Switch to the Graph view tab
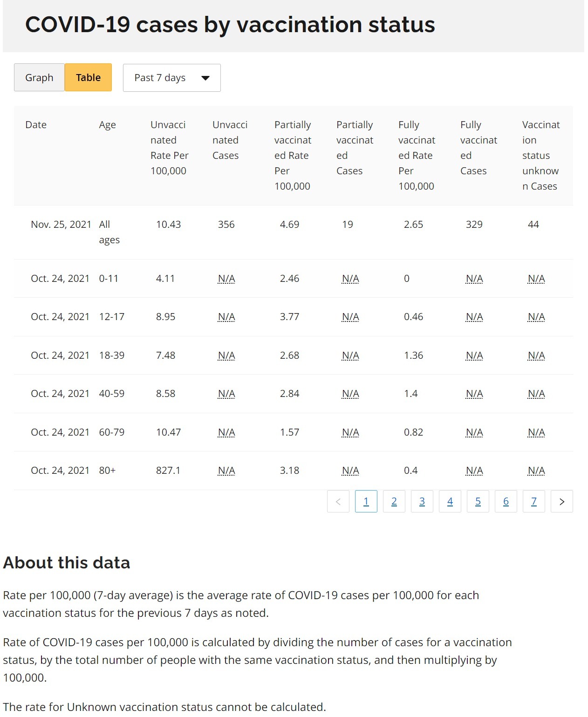The image size is (588, 717). [39, 77]
